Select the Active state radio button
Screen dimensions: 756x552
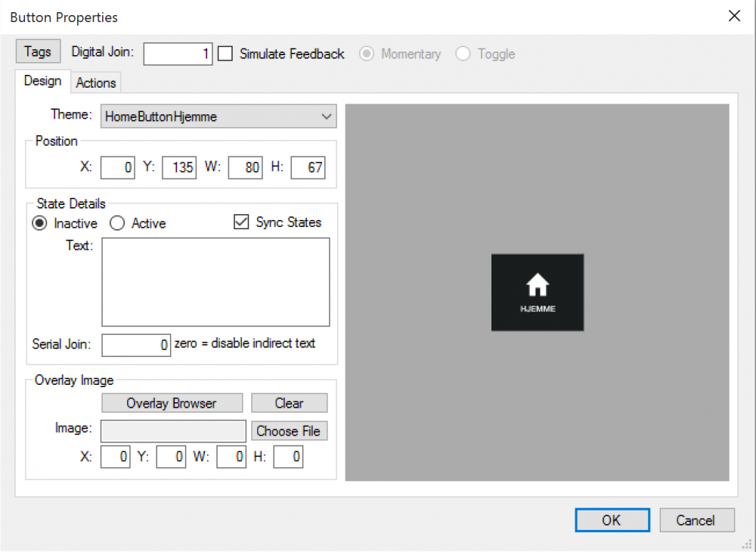click(x=117, y=223)
